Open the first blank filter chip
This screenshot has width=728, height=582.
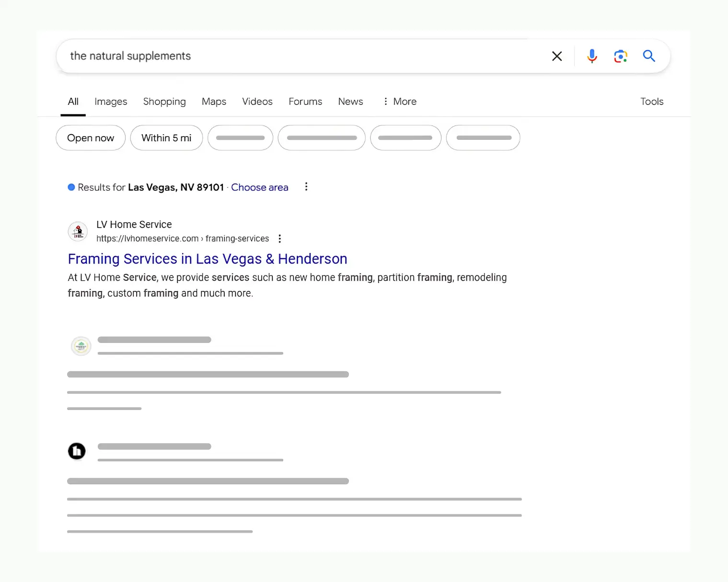tap(240, 138)
